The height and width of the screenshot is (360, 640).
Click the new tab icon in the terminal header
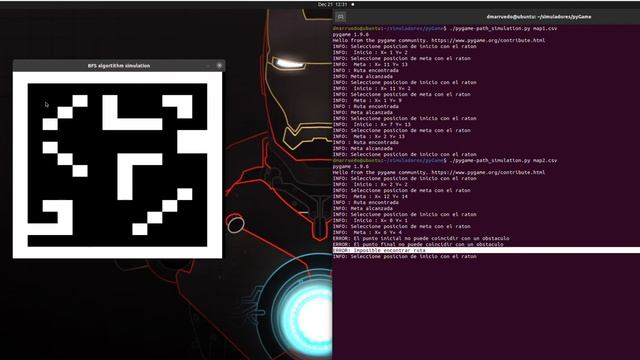[x=340, y=17]
